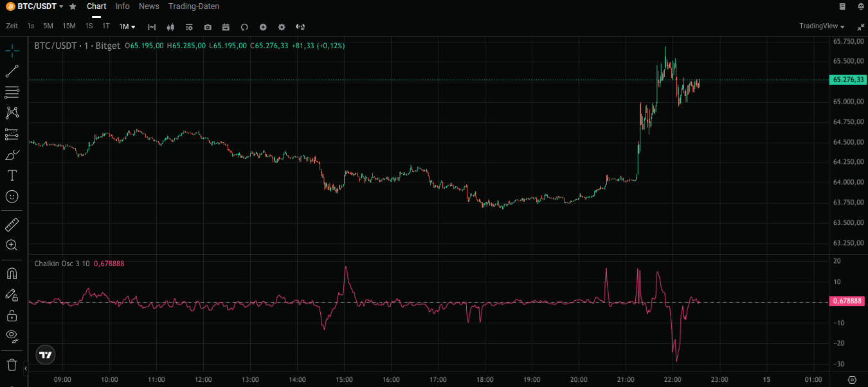Select the 5M interval
This screenshot has width=868, height=387.
pyautogui.click(x=48, y=26)
